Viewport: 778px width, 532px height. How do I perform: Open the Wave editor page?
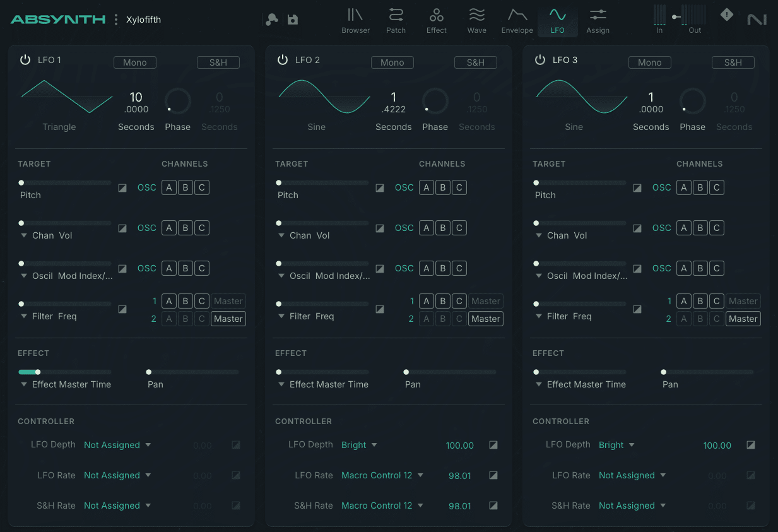click(476, 20)
